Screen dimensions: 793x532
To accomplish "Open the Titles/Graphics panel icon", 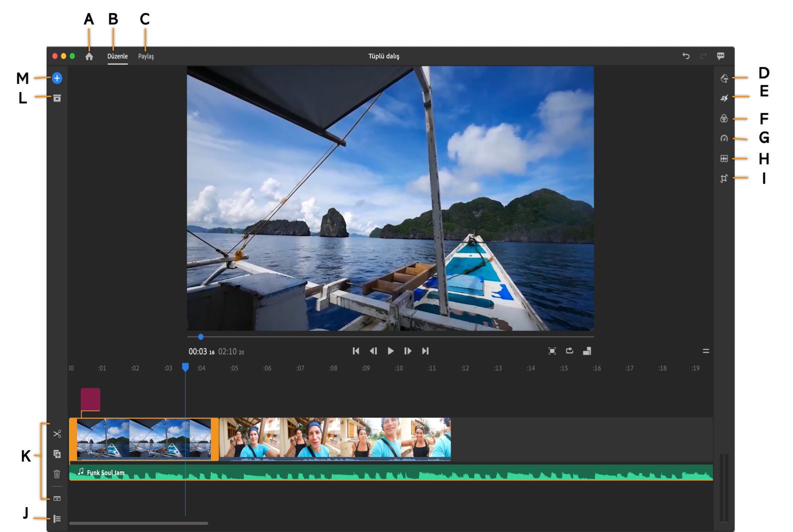I will 724,78.
